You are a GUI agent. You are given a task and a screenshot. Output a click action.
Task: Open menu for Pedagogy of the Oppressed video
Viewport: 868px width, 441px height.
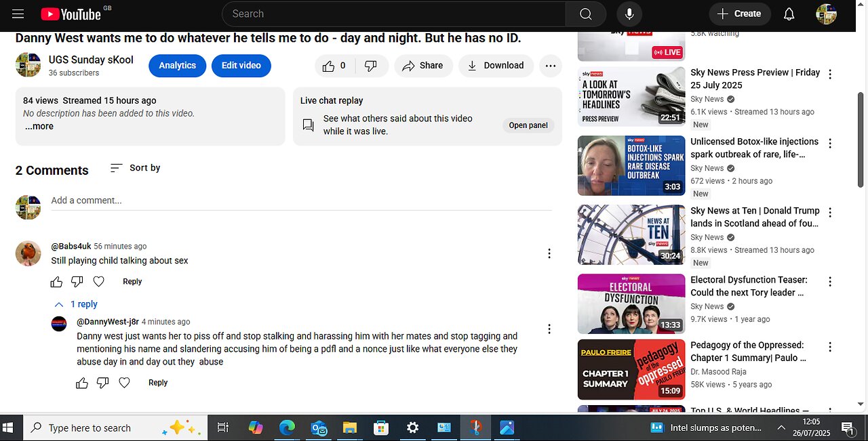click(x=830, y=347)
